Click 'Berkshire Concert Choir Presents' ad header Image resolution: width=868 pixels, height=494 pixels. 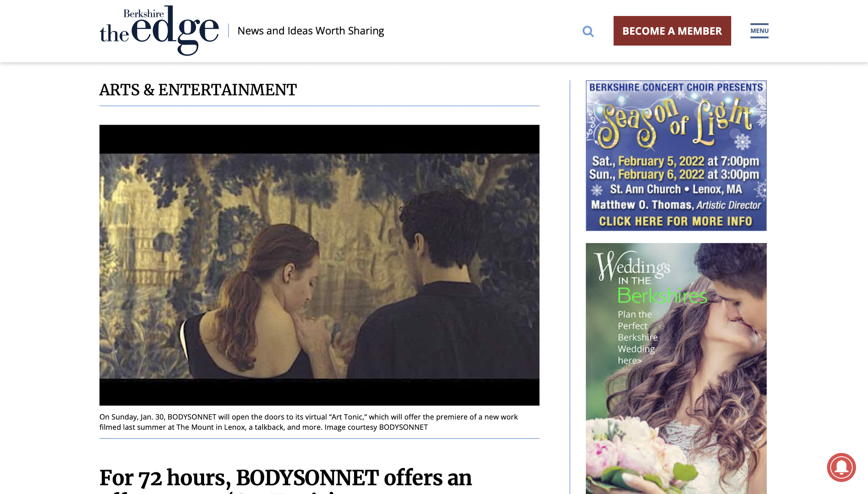(x=676, y=87)
